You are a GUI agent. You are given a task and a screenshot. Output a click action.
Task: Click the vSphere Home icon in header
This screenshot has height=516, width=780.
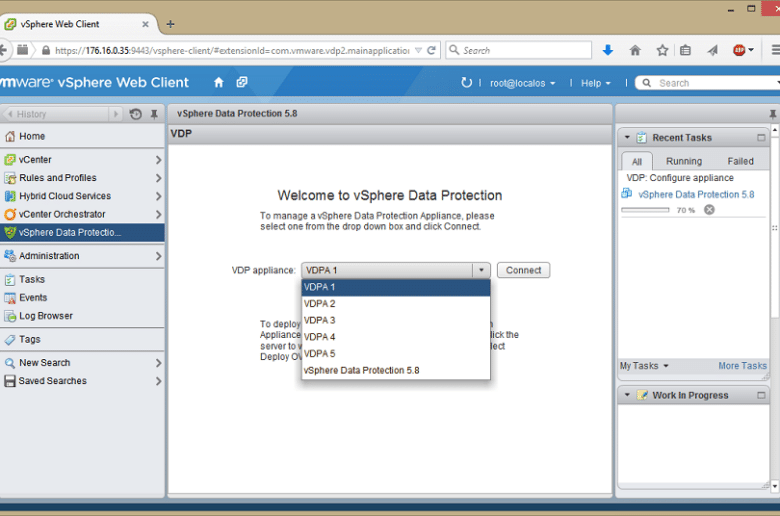[218, 83]
